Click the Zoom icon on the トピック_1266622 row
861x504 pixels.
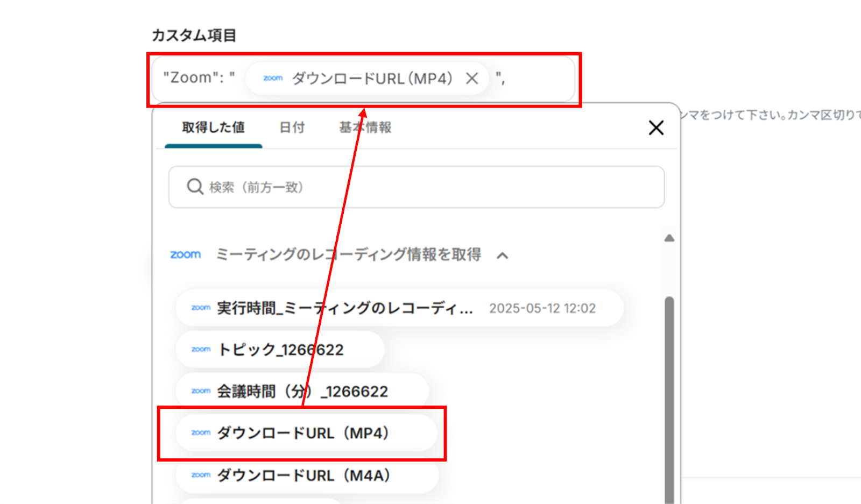pyautogui.click(x=201, y=349)
